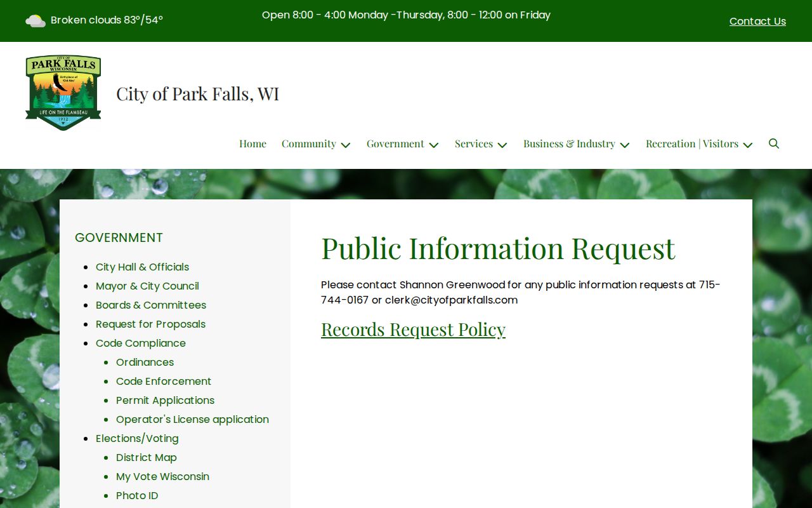Click the Public Information Request heading

point(498,248)
